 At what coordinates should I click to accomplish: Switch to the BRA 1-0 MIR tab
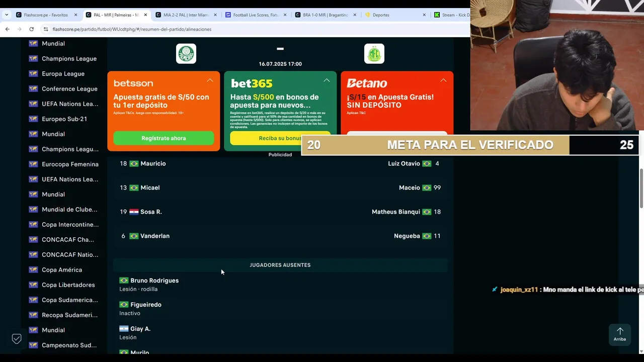(325, 15)
